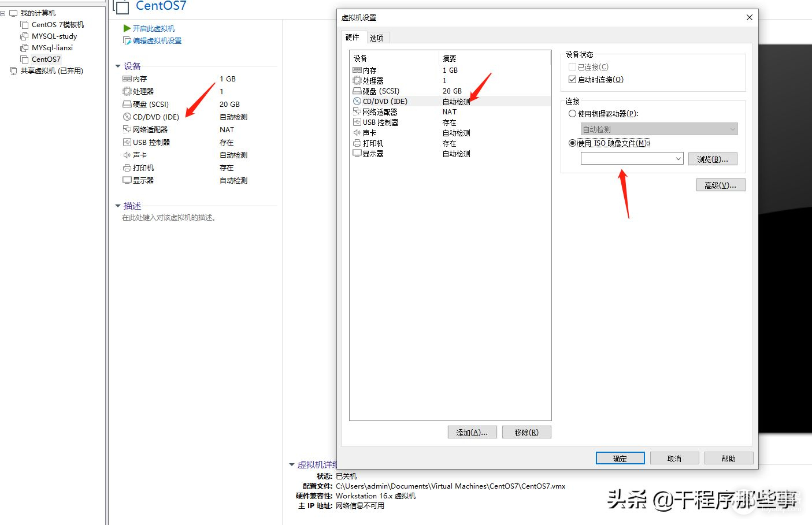Click the 1 GB memory summary cell in the dialog
Screen dimensions: 812x525
pyautogui.click(x=450, y=70)
